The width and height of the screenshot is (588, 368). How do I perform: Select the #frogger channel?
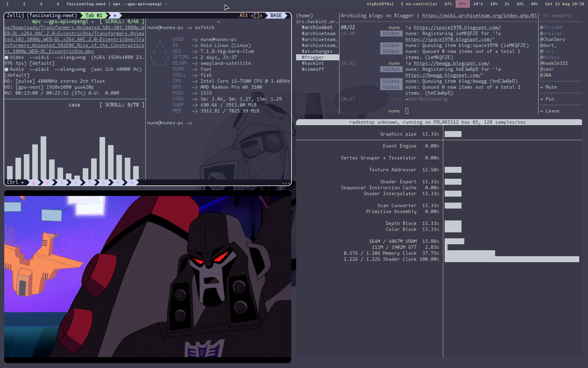[x=317, y=57]
